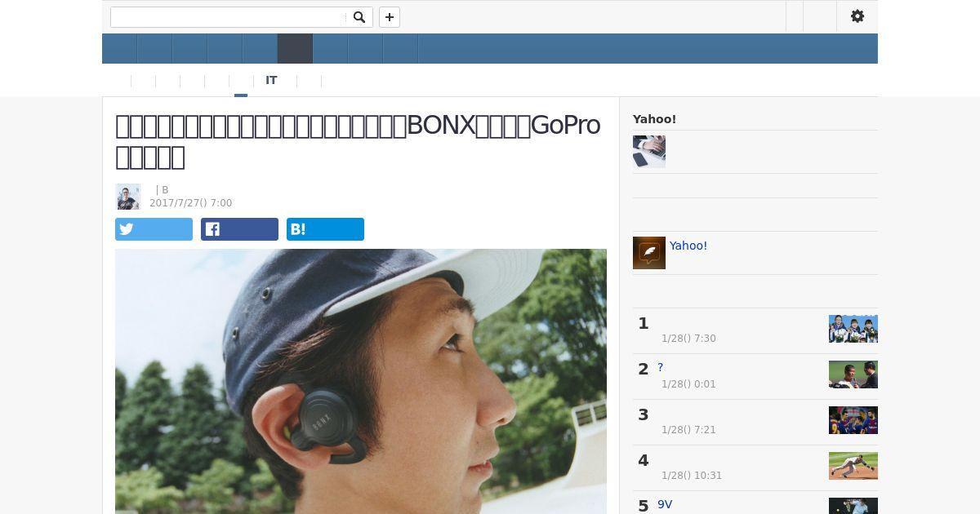
Task: Share article via Facebook button
Action: (239, 229)
